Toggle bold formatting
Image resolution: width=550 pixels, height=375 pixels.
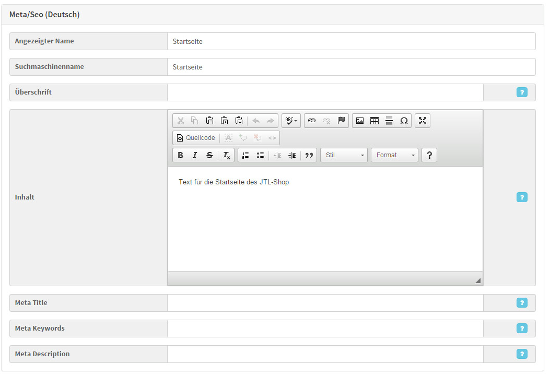(x=180, y=155)
